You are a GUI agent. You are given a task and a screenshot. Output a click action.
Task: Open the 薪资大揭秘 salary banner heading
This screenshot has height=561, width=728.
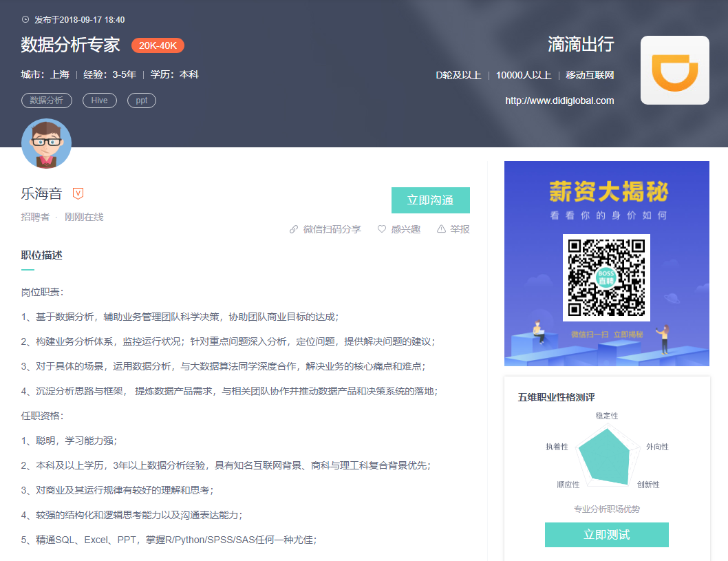point(608,191)
